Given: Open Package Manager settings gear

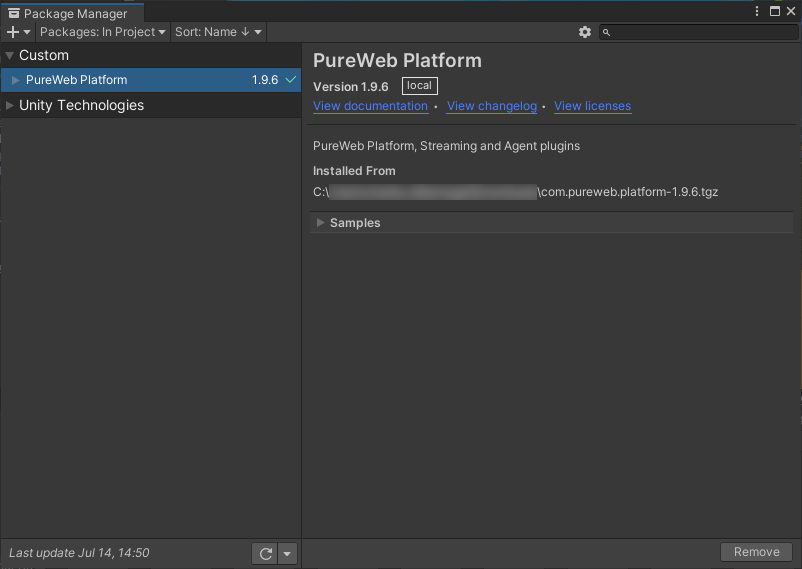Looking at the screenshot, I should pyautogui.click(x=585, y=32).
